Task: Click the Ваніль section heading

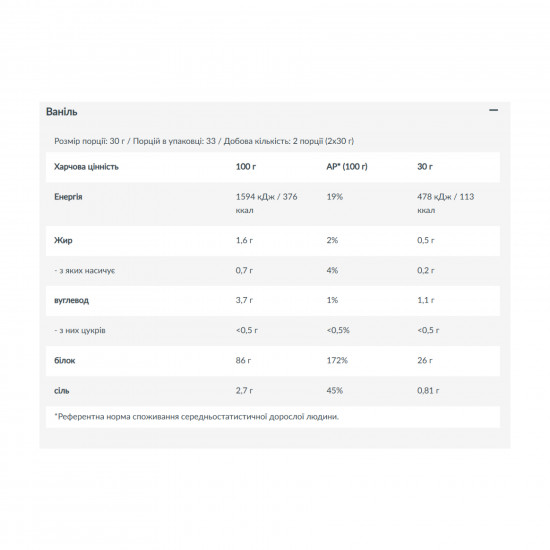Action: [61, 112]
